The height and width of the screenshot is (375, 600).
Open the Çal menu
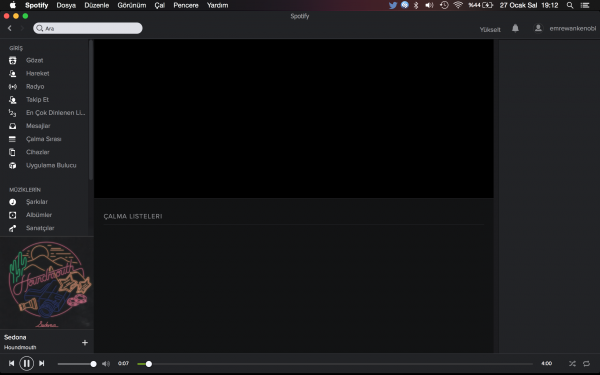pos(160,5)
